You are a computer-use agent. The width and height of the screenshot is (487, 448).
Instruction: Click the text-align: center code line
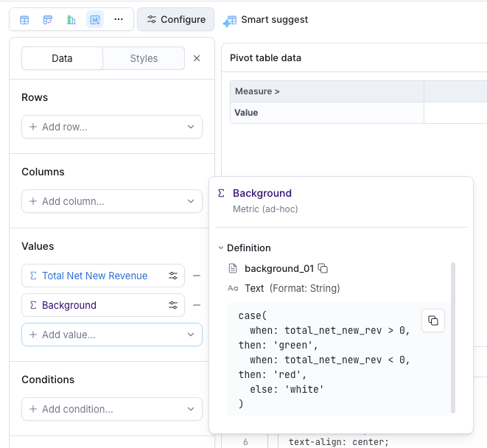click(x=338, y=442)
